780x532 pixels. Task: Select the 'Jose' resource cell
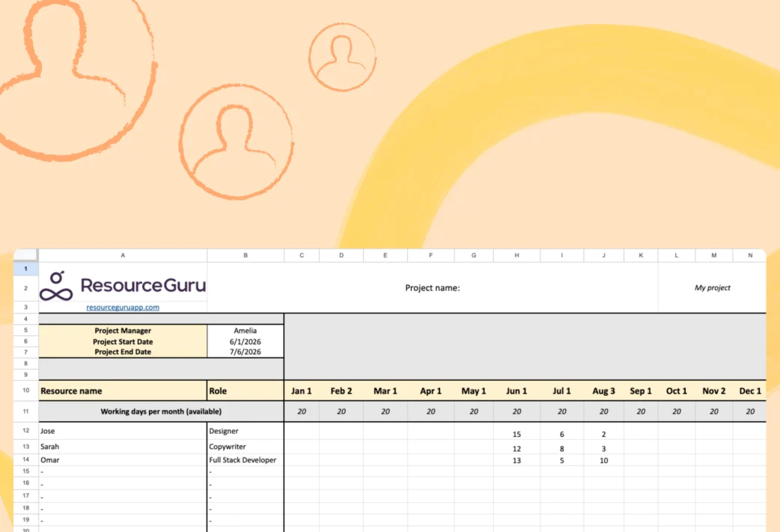tap(123, 431)
